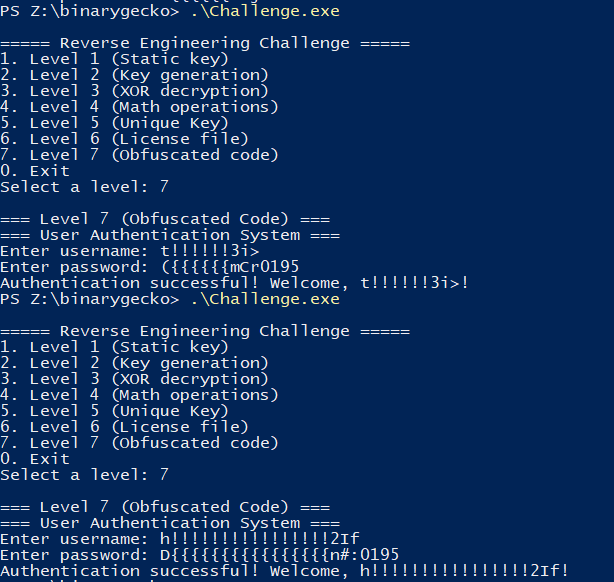Click the first Reverse Engineering Challenge heading
Viewport: 614px width, 582px height.
pos(205,43)
